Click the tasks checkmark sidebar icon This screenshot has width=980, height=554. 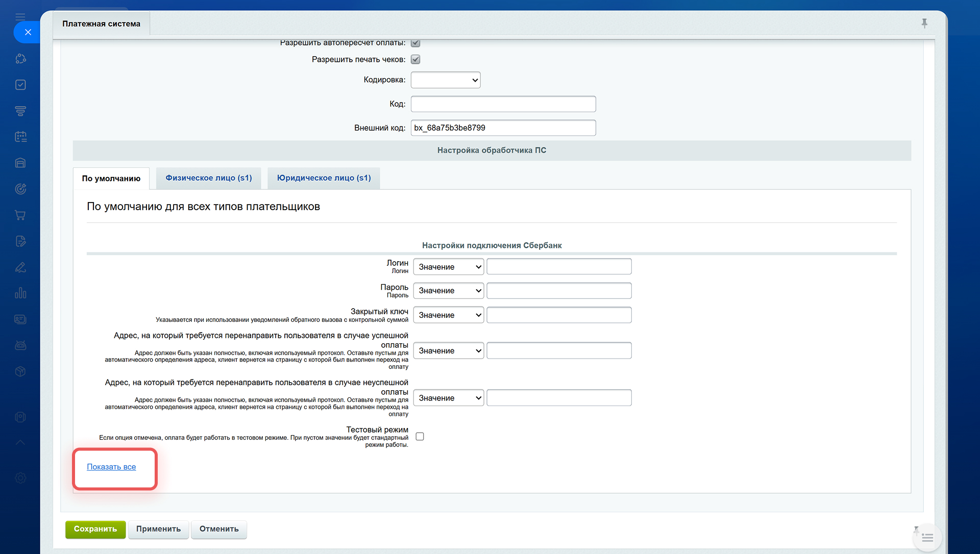(x=20, y=85)
